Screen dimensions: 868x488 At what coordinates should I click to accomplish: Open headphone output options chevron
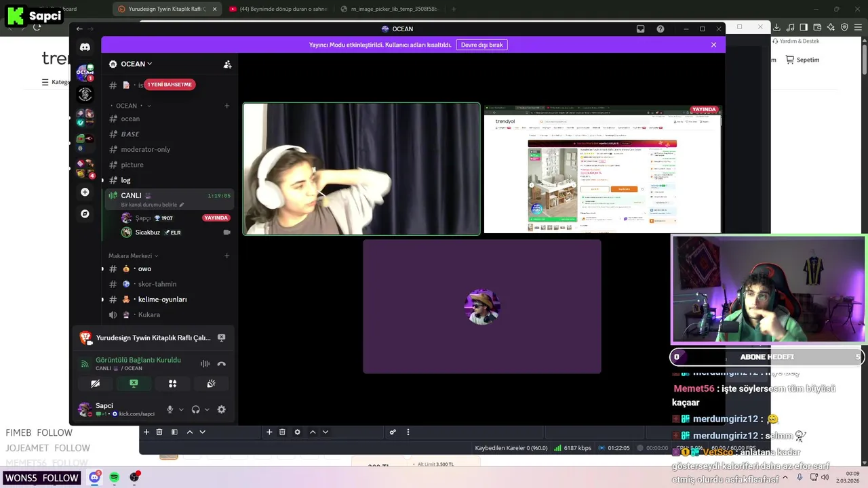[x=206, y=409]
